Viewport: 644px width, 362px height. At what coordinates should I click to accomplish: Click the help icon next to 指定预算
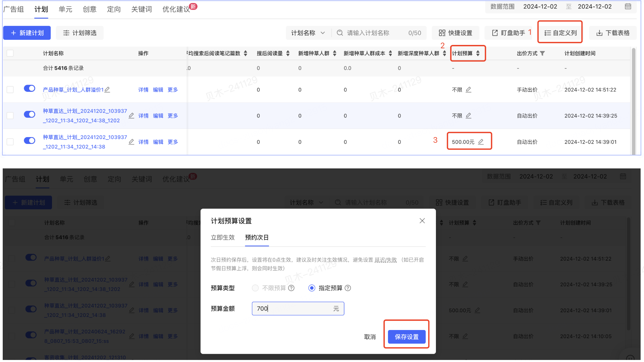pyautogui.click(x=348, y=288)
